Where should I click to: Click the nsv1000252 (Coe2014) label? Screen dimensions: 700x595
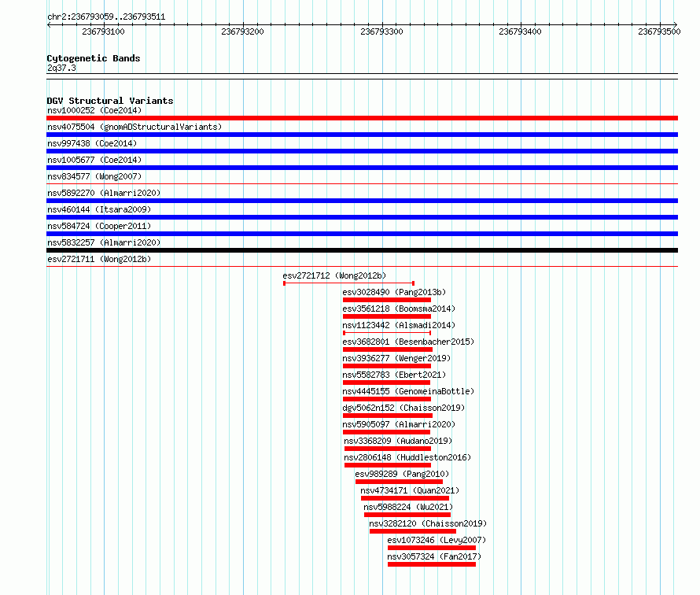point(94,110)
